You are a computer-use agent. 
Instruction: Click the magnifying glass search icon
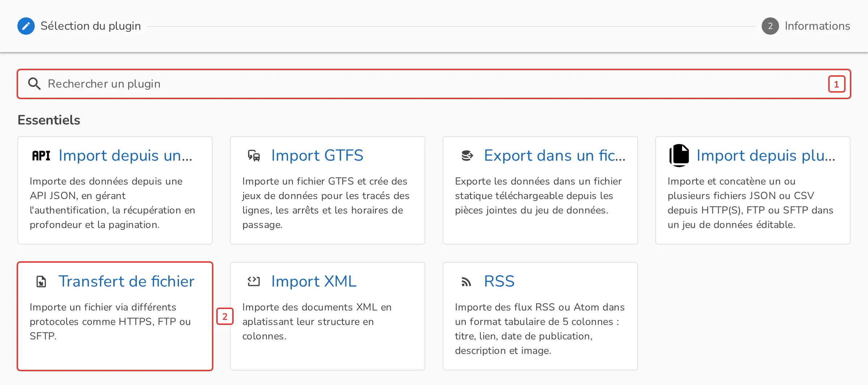pos(34,84)
